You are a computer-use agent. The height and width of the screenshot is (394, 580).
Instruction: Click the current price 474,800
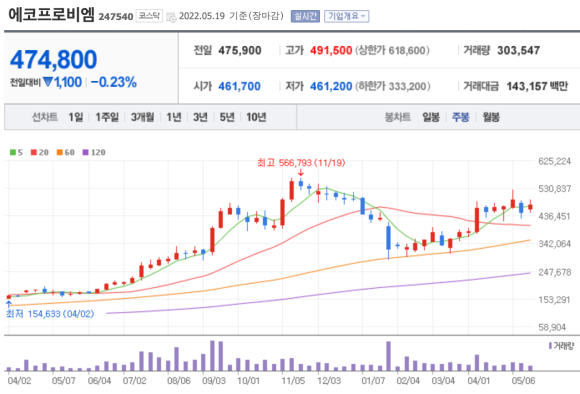click(x=54, y=59)
